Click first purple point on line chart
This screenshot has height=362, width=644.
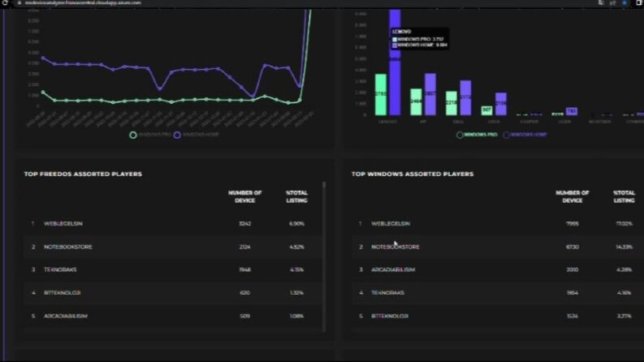tap(44, 58)
